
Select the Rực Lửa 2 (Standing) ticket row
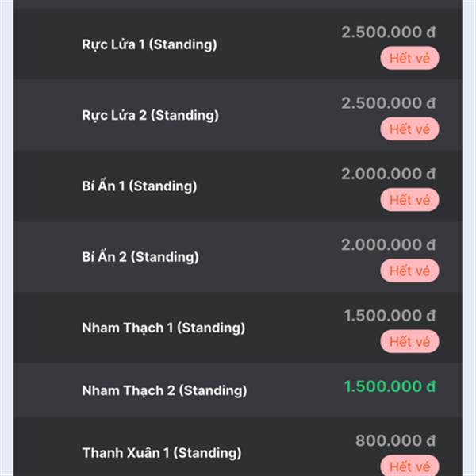[238, 115]
